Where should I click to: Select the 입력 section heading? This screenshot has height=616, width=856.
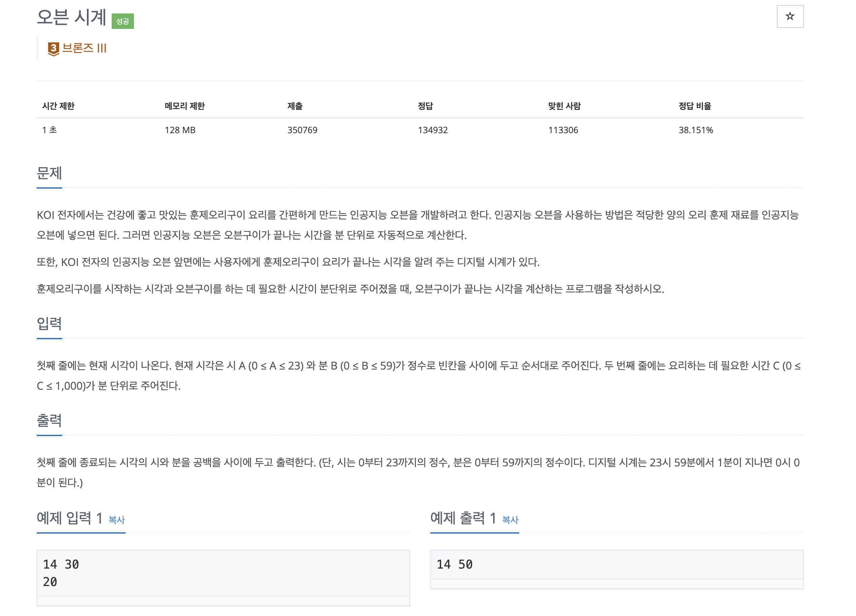(x=49, y=324)
